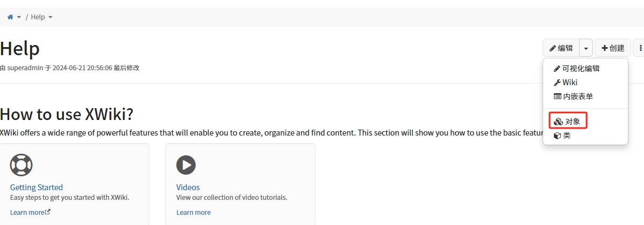
Task: Click the Help breadcrumb link
Action: click(38, 17)
